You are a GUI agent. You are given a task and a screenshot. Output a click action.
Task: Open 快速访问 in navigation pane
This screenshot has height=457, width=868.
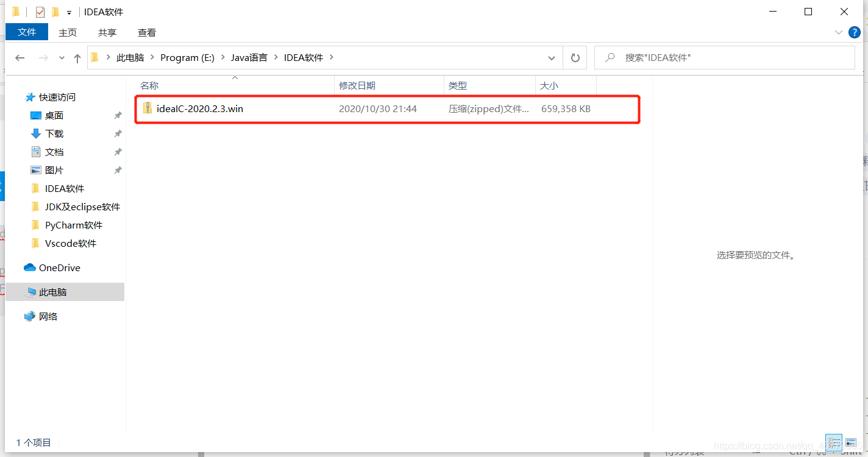[x=57, y=97]
